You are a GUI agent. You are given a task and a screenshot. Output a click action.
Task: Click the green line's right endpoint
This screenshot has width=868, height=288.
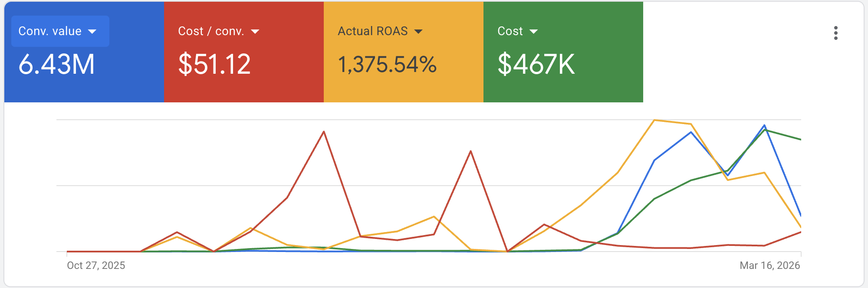coord(800,140)
